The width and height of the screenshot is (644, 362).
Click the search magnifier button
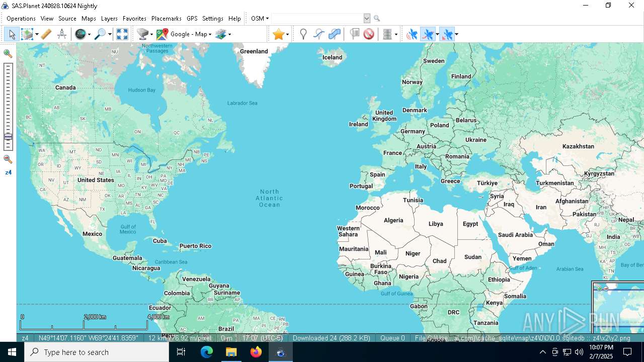[376, 19]
